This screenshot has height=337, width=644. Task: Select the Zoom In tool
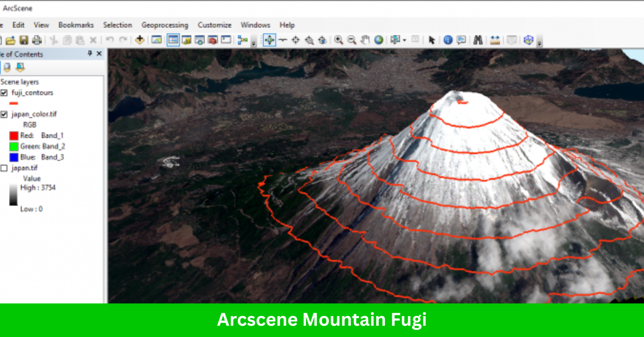[338, 40]
